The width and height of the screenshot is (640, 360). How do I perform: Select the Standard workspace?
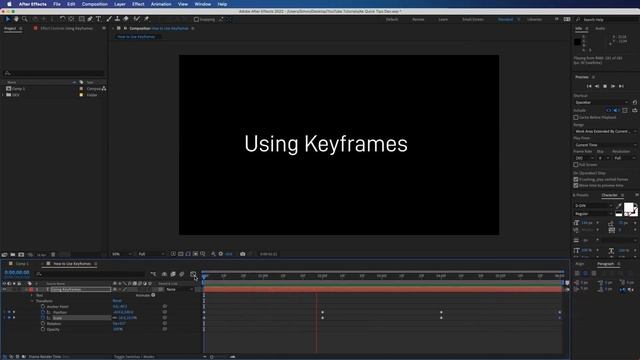[x=505, y=19]
